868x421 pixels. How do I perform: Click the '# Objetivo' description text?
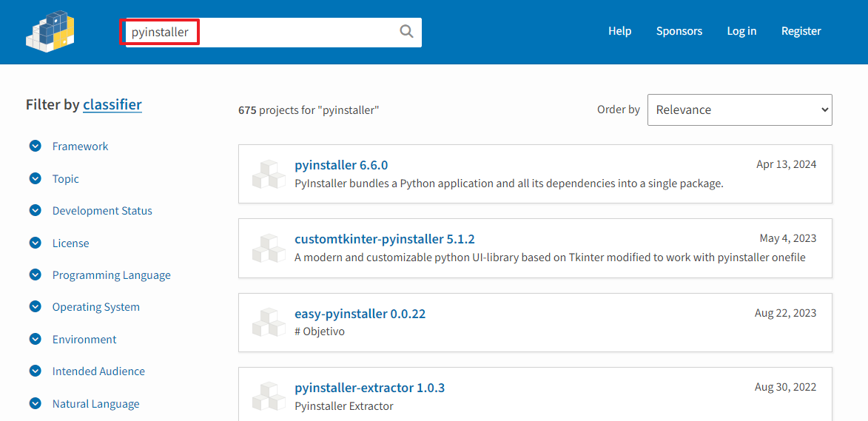click(x=320, y=332)
